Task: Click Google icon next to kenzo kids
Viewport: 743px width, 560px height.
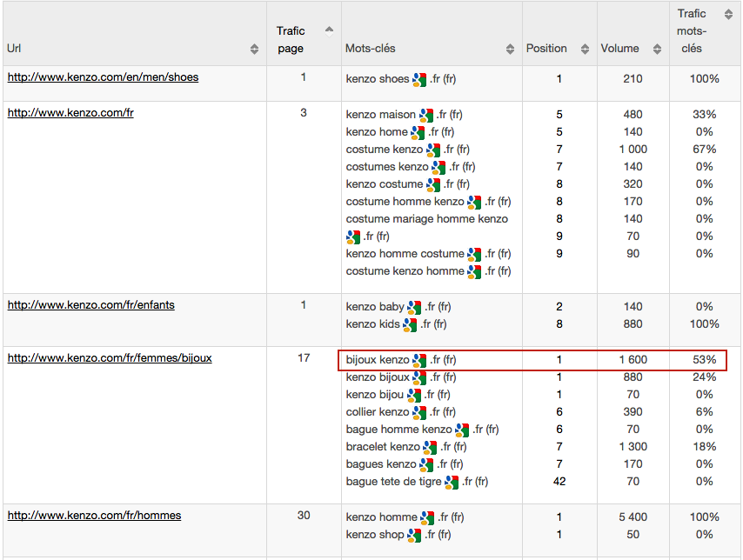Action: point(410,325)
